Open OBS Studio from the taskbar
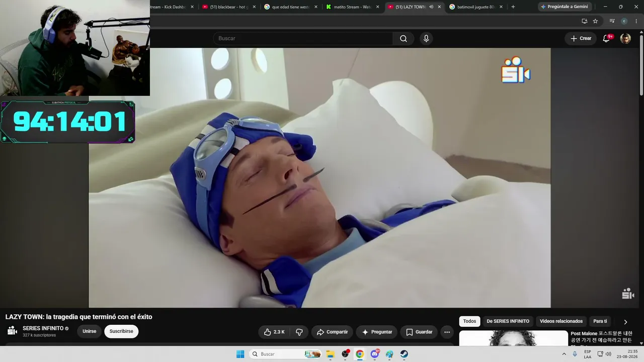The image size is (644, 362). point(345,354)
